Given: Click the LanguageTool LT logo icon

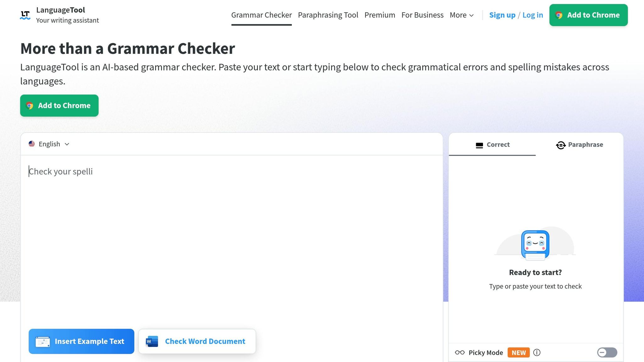Looking at the screenshot, I should coord(25,15).
